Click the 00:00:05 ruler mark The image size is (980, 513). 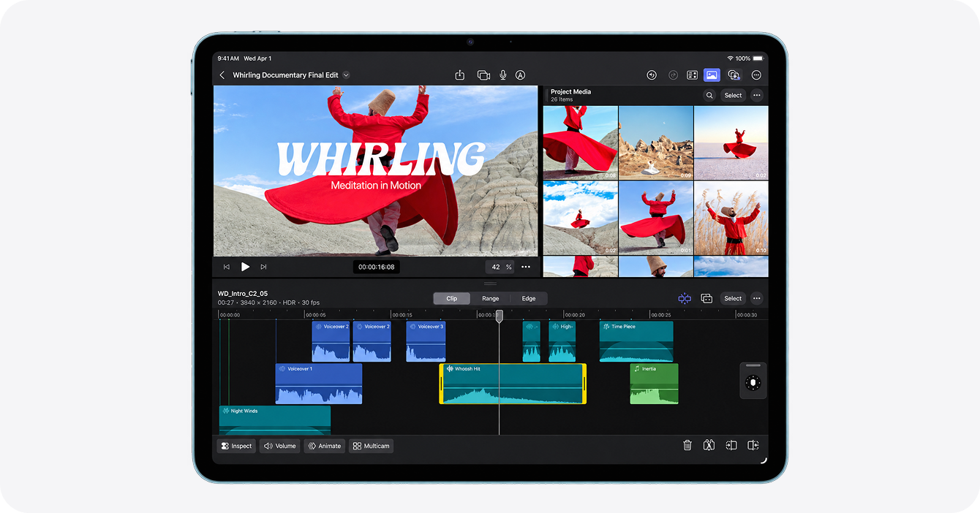tap(315, 315)
